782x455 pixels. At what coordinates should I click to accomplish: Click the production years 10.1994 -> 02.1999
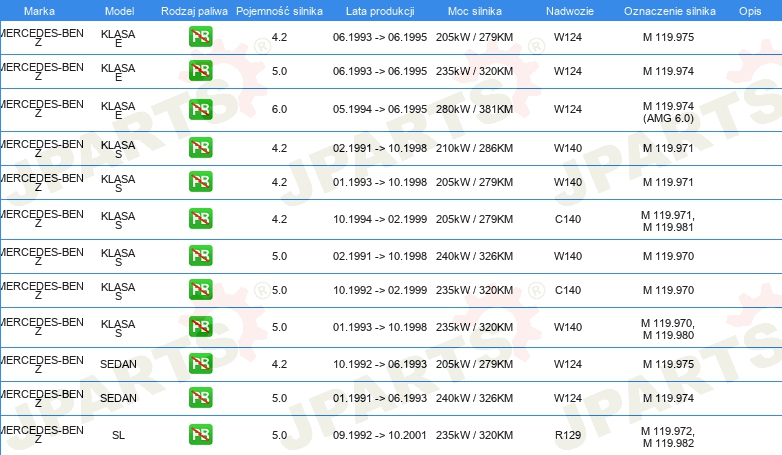380,219
